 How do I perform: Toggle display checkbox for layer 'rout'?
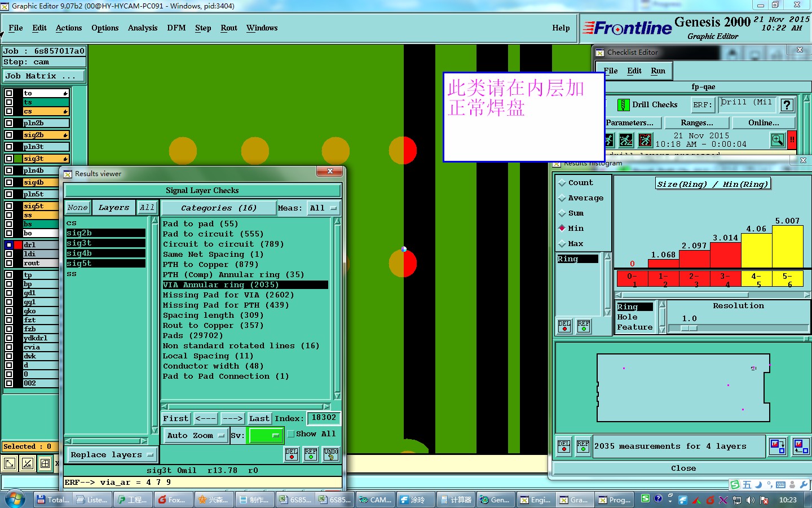9,263
